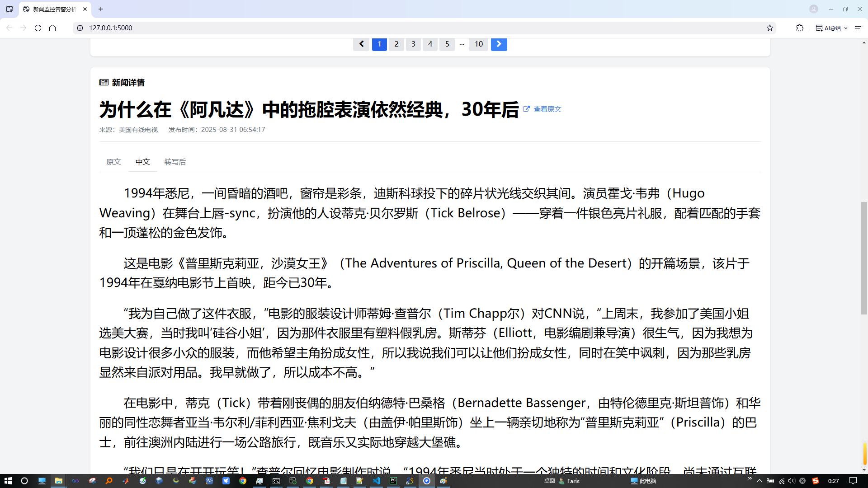The width and height of the screenshot is (868, 488).
Task: Go to the browser home page
Action: tap(52, 28)
